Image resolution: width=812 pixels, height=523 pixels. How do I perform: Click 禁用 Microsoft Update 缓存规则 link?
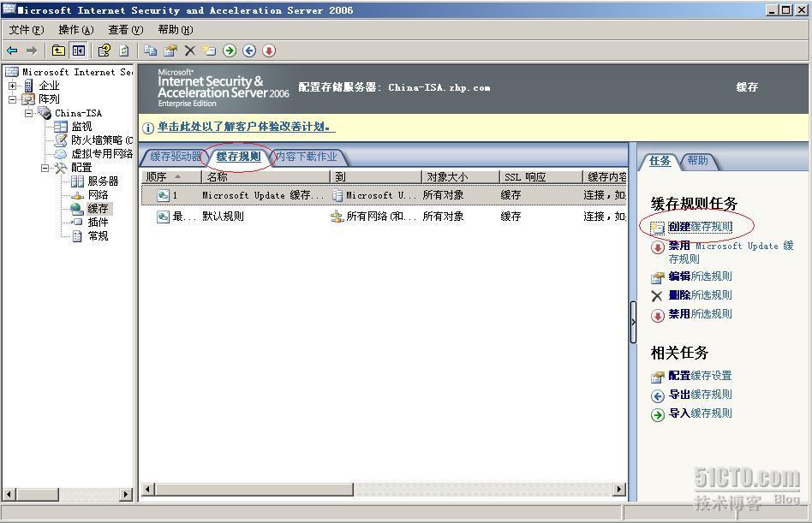(x=731, y=252)
